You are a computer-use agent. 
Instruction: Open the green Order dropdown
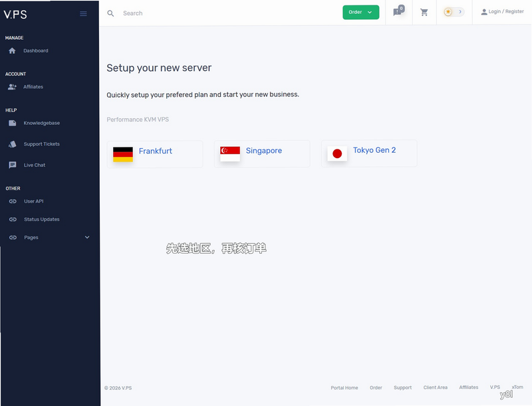[x=360, y=12]
